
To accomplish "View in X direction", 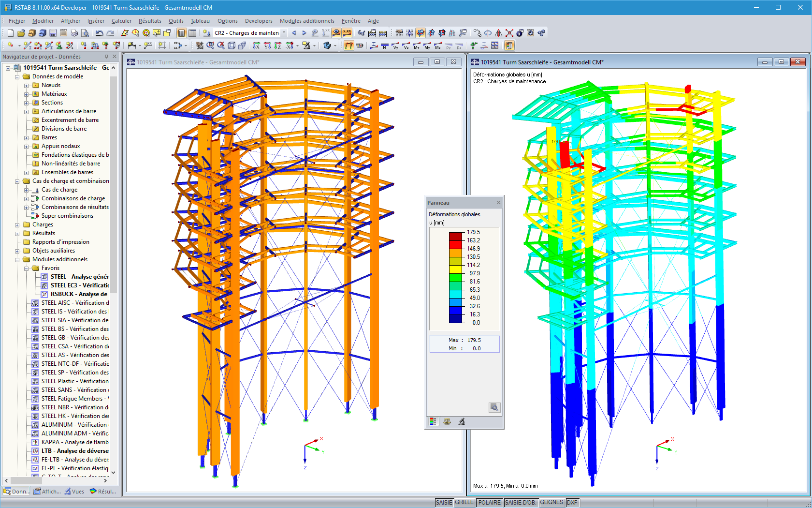I will pyautogui.click(x=257, y=45).
